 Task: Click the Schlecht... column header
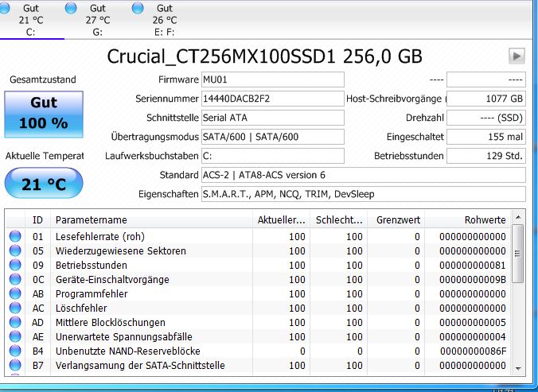(339, 219)
